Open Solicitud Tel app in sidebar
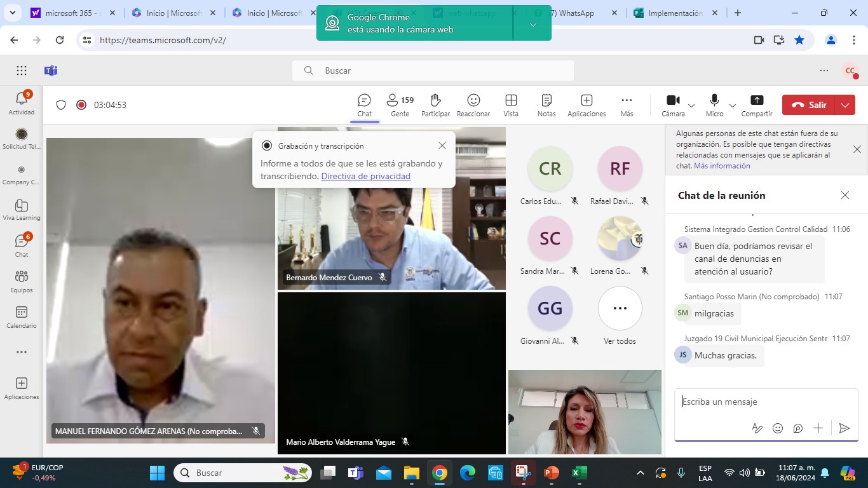Image resolution: width=868 pixels, height=488 pixels. (x=22, y=138)
